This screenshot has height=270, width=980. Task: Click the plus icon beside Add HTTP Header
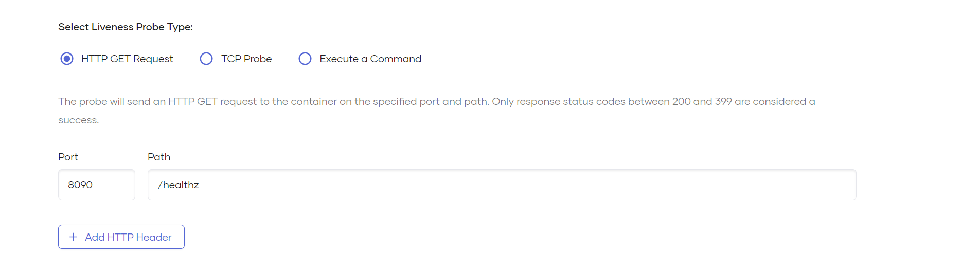click(x=74, y=237)
